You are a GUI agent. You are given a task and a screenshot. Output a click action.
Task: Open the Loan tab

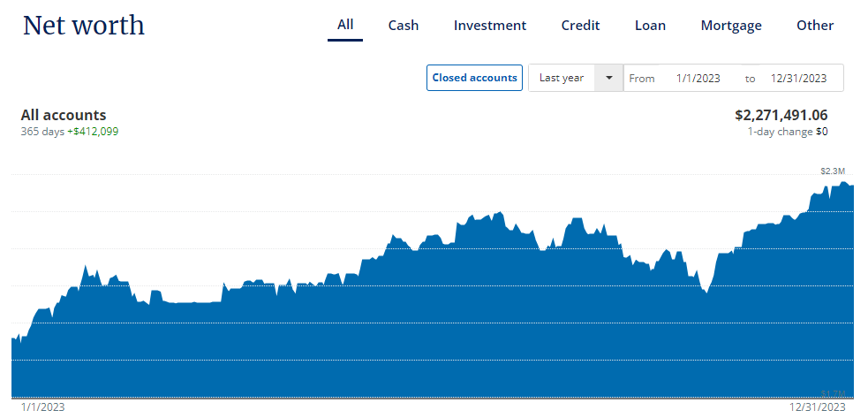tap(650, 26)
